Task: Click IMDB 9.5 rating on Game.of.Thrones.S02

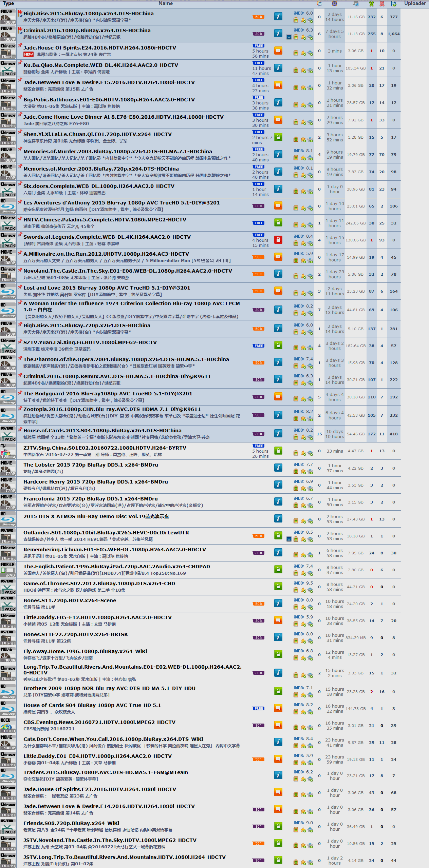Action: click(303, 583)
